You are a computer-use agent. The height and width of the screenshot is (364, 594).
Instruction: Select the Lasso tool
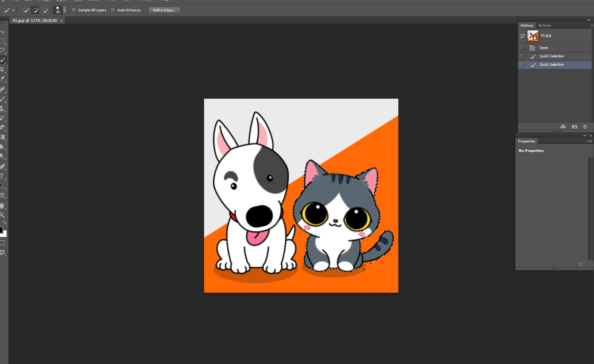click(x=3, y=50)
